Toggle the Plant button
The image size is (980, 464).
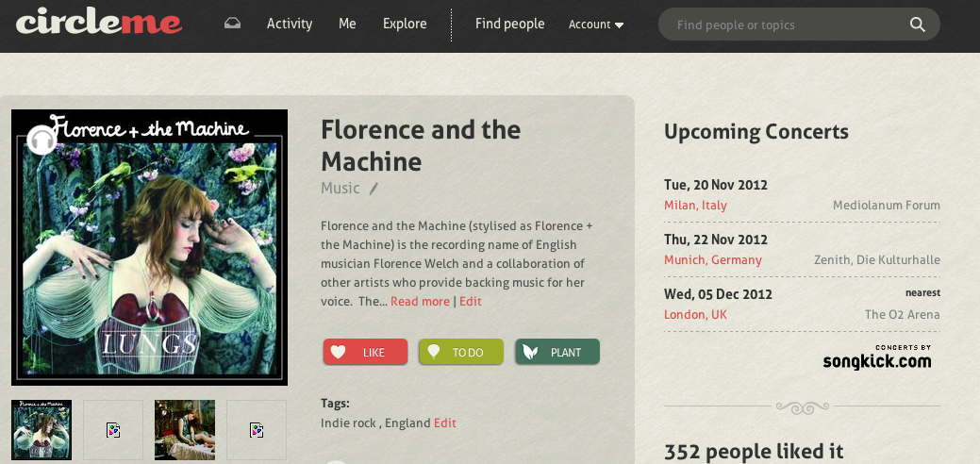point(557,352)
